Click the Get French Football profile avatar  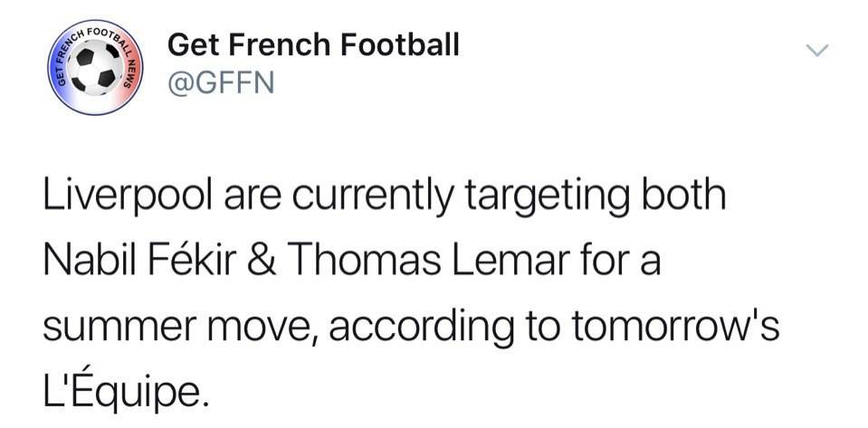91,67
